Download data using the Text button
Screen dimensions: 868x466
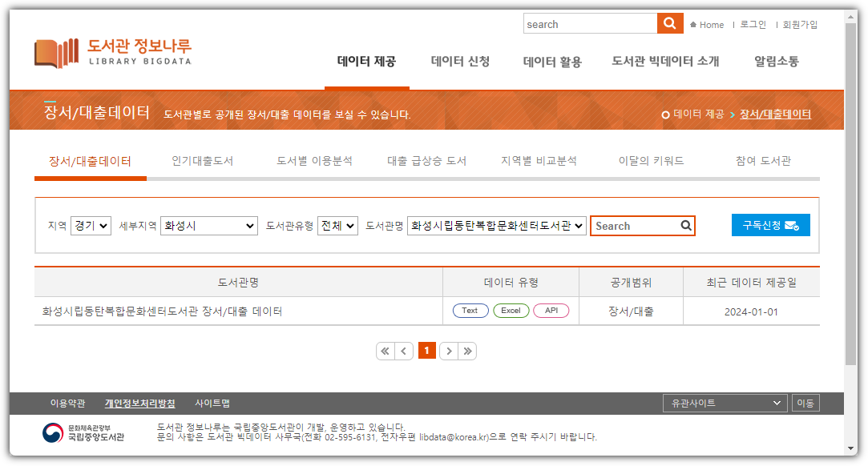coord(470,311)
